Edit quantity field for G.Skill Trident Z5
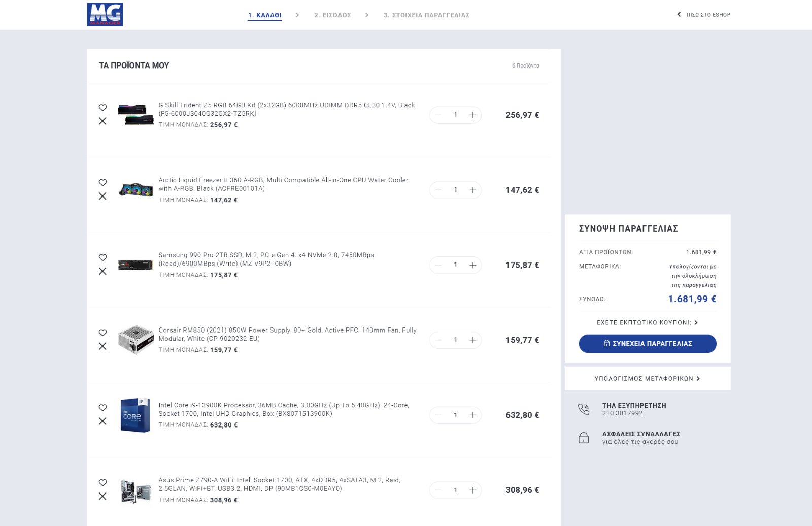Viewport: 812px width, 526px height. [455, 115]
